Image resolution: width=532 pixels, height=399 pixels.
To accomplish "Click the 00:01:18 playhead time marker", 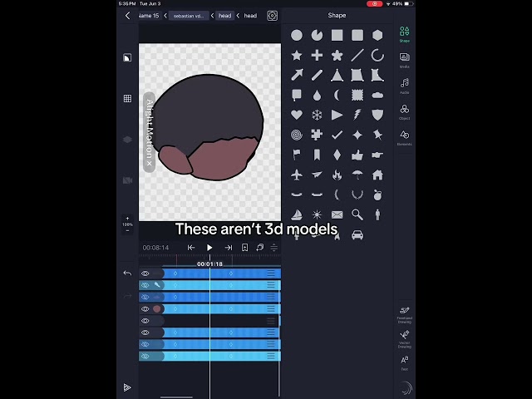I will click(209, 264).
